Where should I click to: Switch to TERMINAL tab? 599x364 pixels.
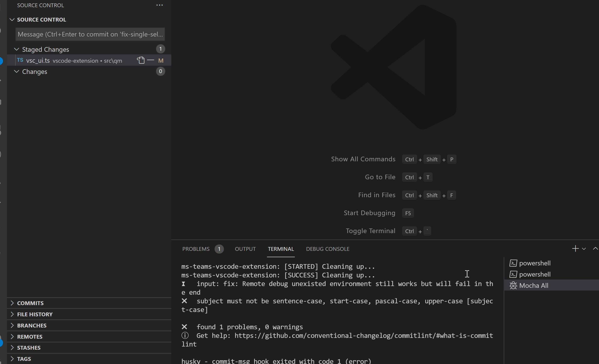coord(281,249)
